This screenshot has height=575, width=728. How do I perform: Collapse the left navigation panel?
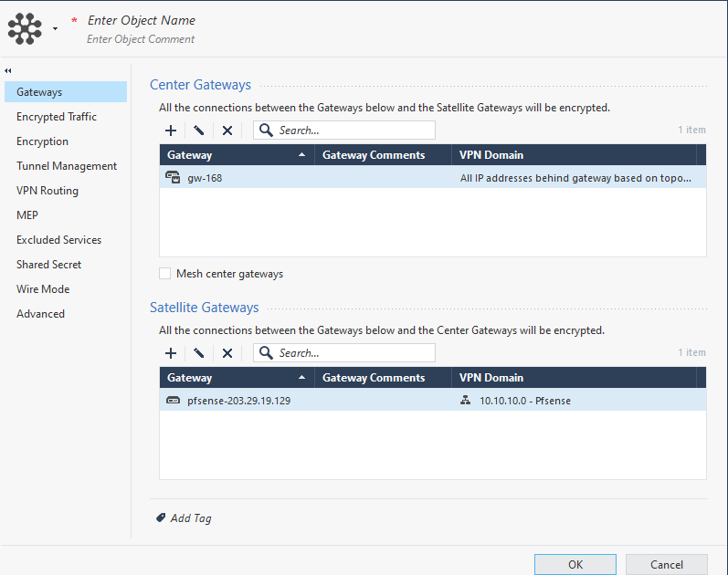pyautogui.click(x=8, y=71)
